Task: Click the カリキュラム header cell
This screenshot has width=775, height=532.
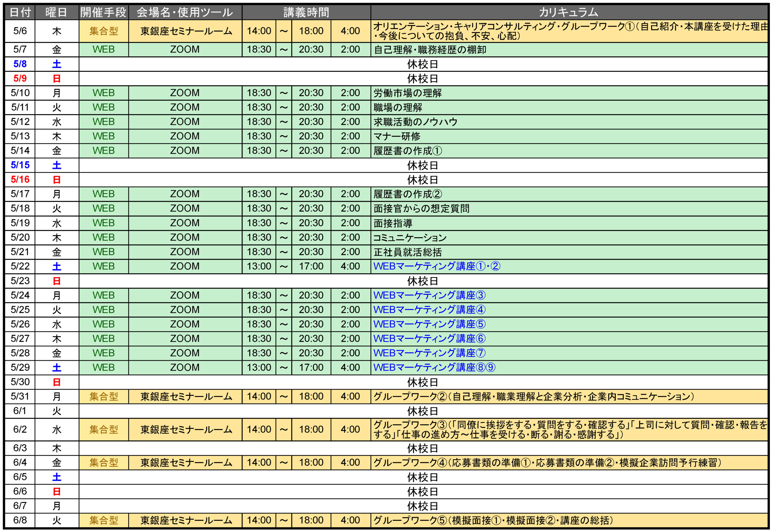Action: click(x=569, y=12)
